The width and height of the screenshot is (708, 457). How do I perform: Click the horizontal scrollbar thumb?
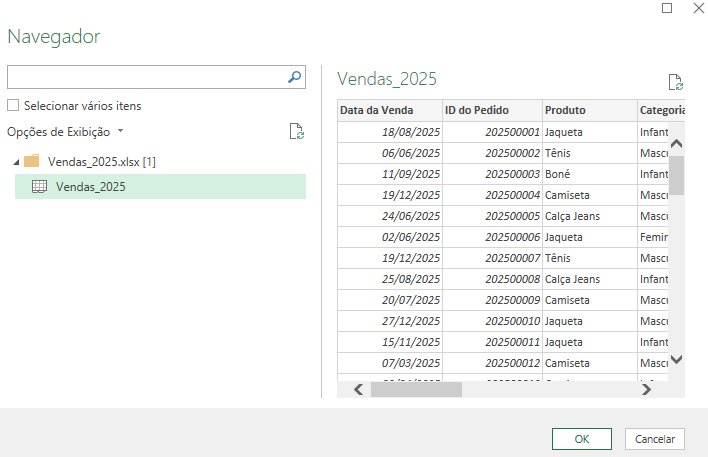pos(416,389)
